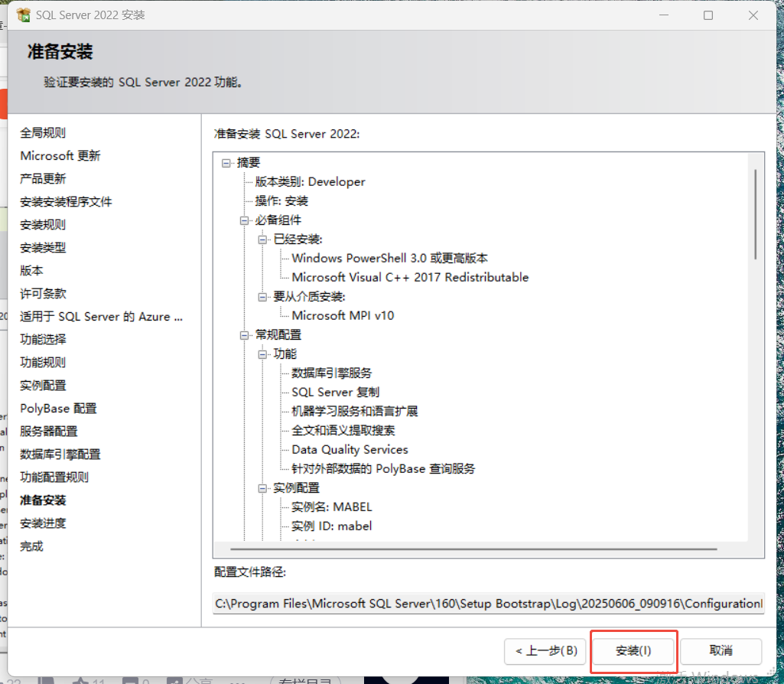Select the 版本类别: Developer summary entry
Screen dimensions: 784x684
310,181
